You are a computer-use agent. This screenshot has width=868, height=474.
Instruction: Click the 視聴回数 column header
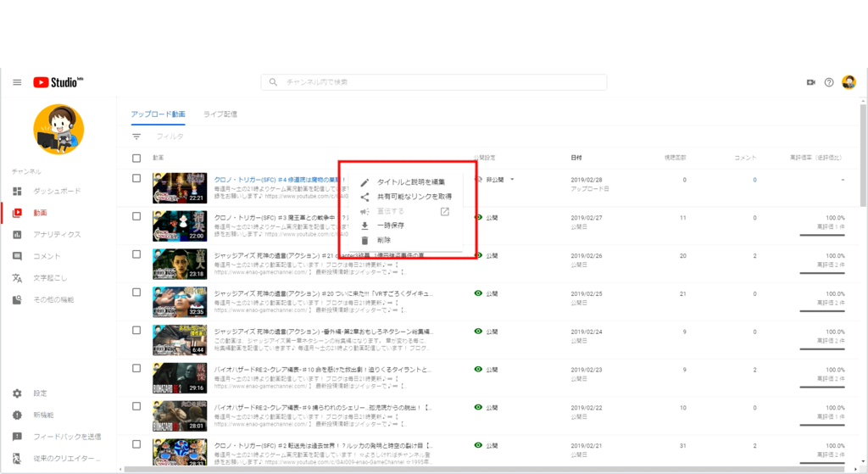point(675,158)
